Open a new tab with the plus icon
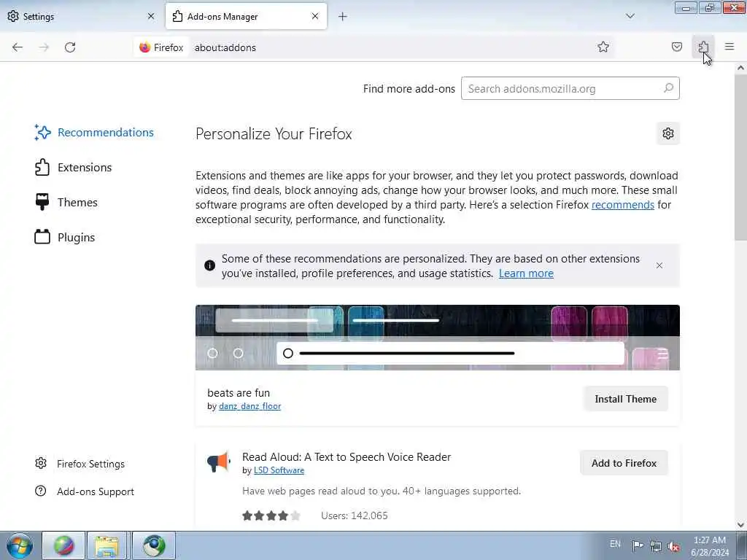The width and height of the screenshot is (747, 560). [343, 16]
